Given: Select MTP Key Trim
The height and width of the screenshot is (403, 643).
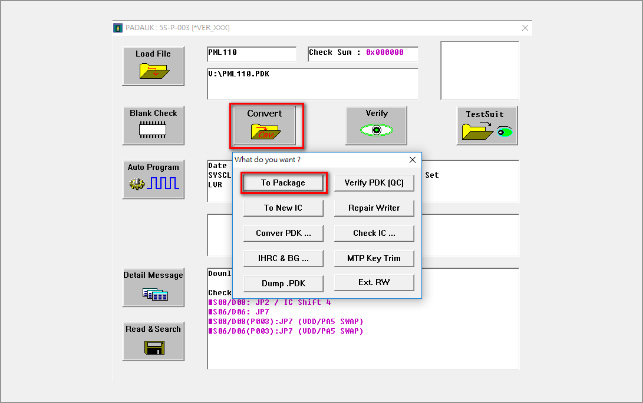Looking at the screenshot, I should point(373,258).
